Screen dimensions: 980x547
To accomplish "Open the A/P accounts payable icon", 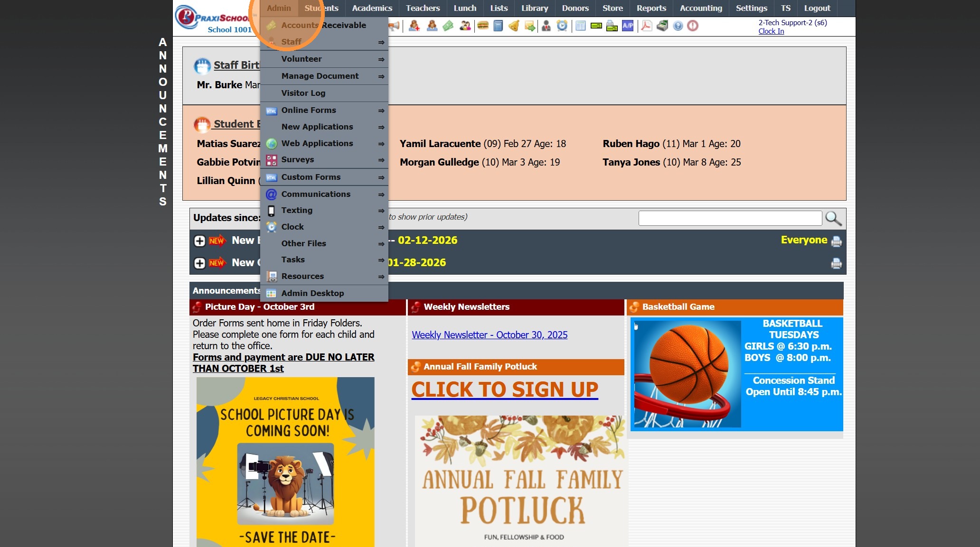I will tap(628, 26).
